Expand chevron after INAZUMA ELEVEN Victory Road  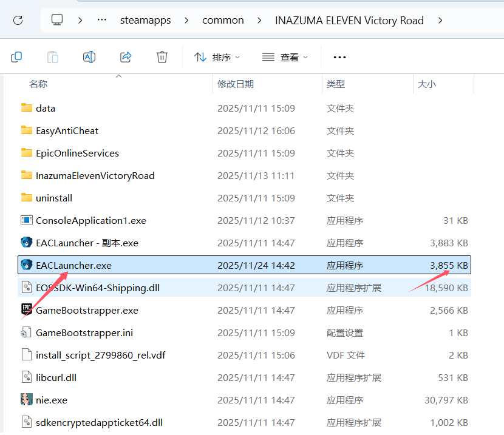[438, 20]
